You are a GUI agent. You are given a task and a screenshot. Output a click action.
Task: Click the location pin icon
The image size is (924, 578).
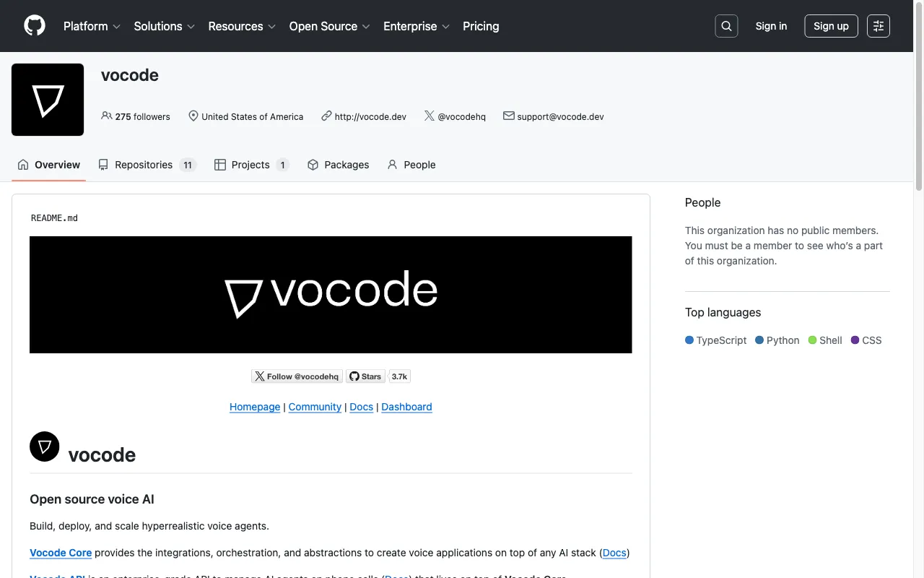(x=193, y=116)
